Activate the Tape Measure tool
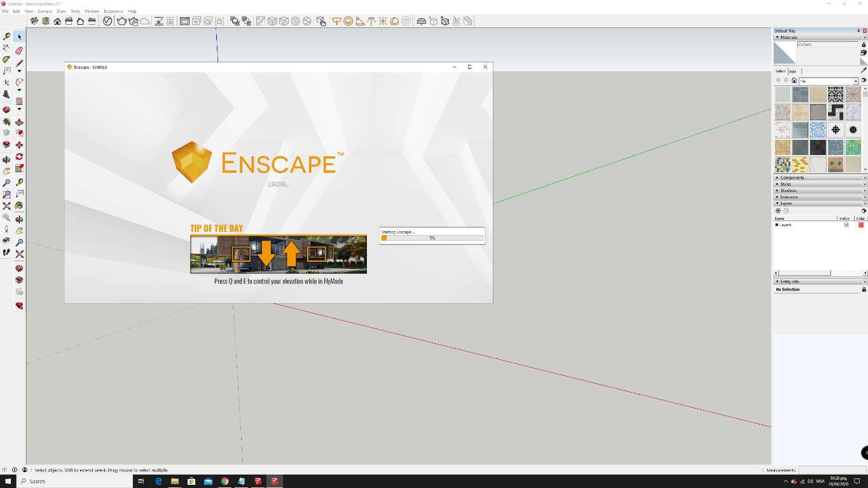 19,182
